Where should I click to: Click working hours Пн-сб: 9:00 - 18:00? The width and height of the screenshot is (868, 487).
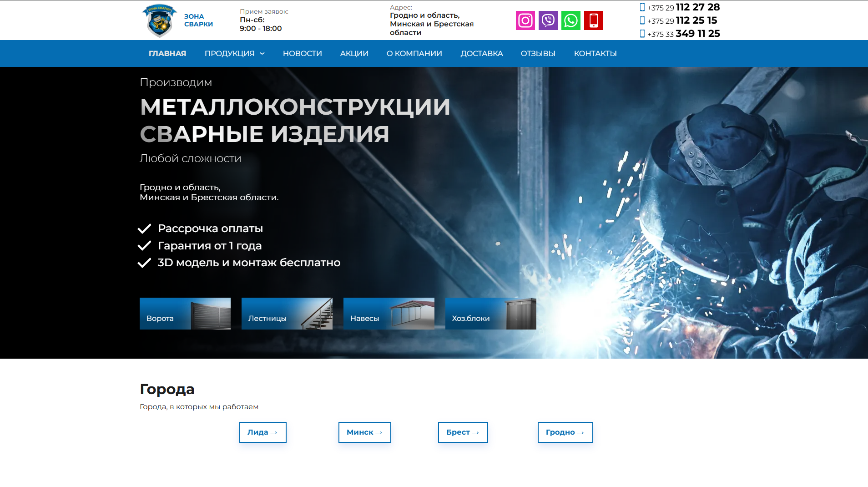click(x=261, y=24)
